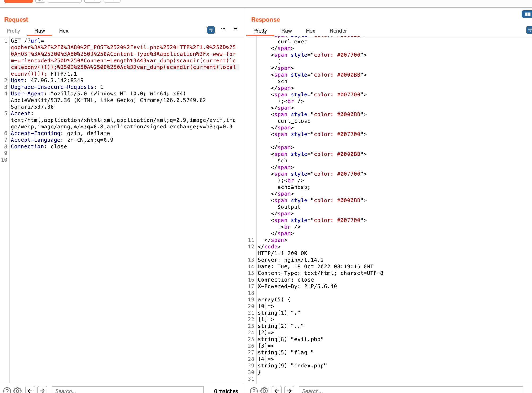The height and width of the screenshot is (393, 532).
Task: Click the 'GET /?url=' request line
Action: coord(27,41)
